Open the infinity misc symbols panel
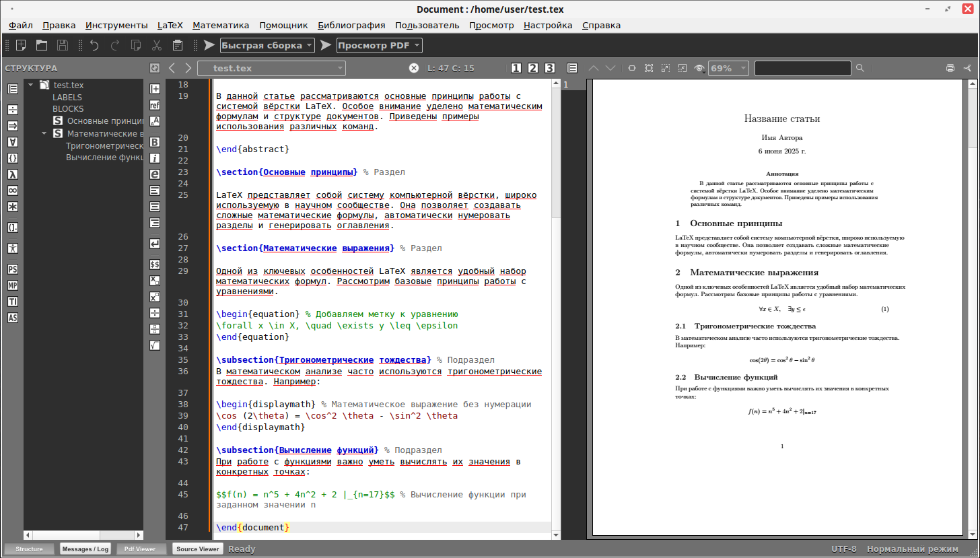This screenshot has height=558, width=980. [13, 190]
